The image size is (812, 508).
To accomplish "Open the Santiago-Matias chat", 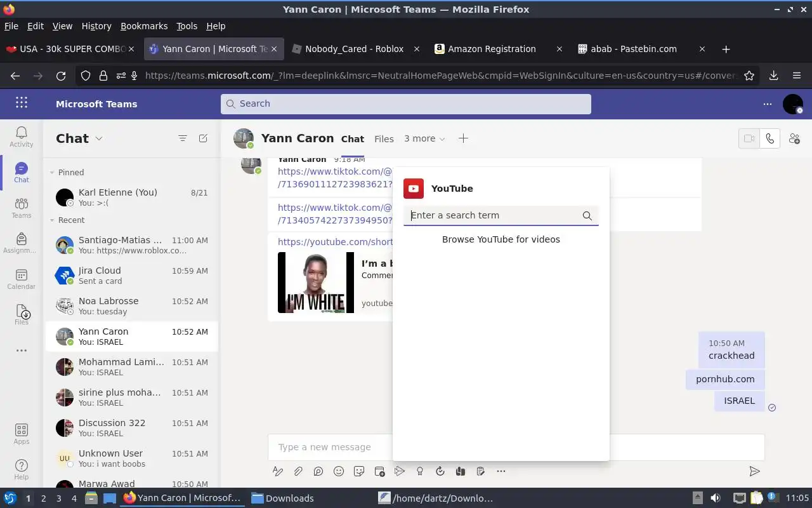I will [131, 245].
